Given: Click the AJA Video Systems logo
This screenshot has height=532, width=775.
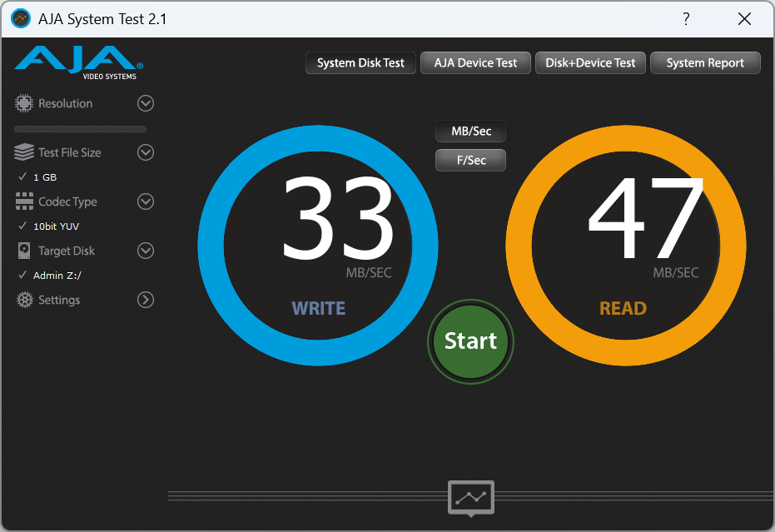Looking at the screenshot, I should coord(78,62).
